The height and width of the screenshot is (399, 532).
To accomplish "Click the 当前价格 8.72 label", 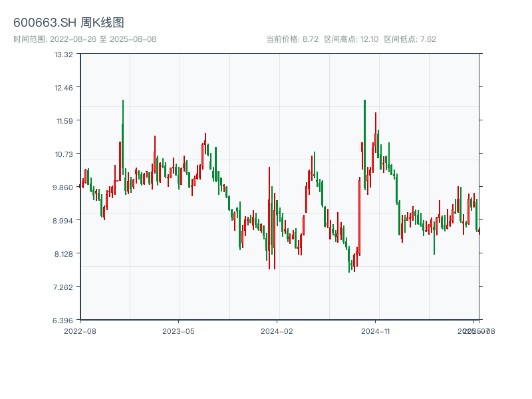I will click(292, 39).
